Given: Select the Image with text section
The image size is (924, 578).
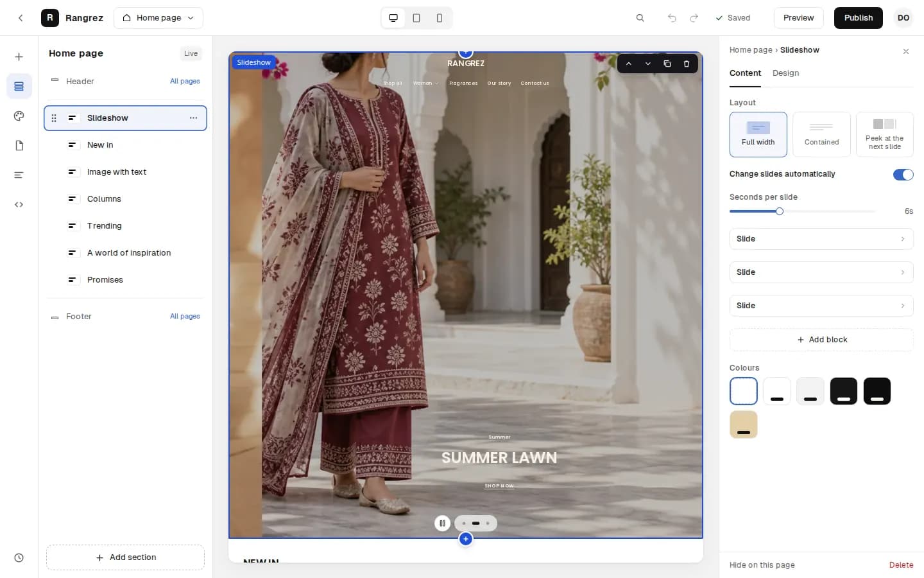Looking at the screenshot, I should 125,172.
